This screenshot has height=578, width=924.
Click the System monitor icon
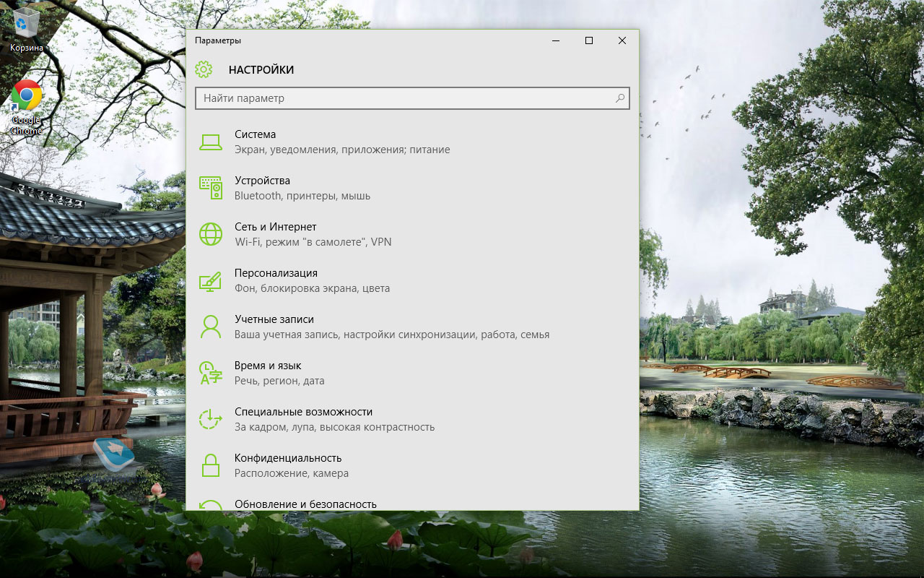(210, 142)
